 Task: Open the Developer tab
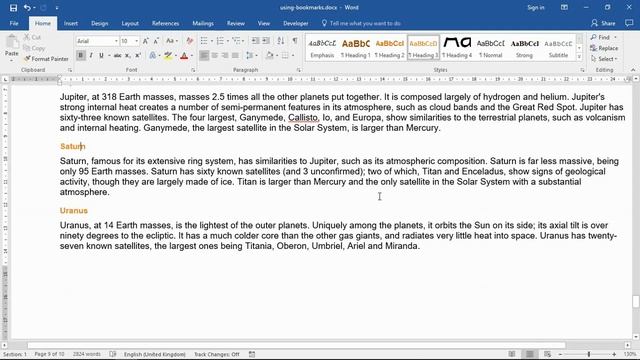[x=296, y=23]
